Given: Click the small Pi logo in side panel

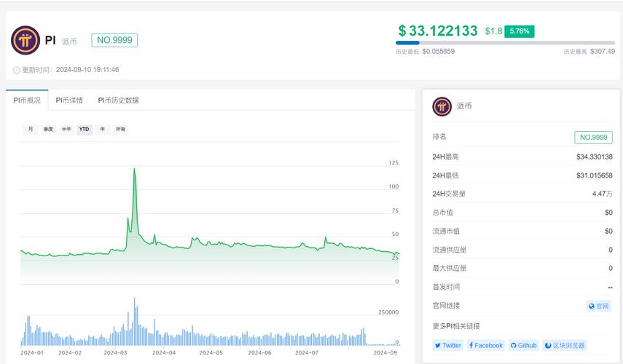Looking at the screenshot, I should pos(442,106).
